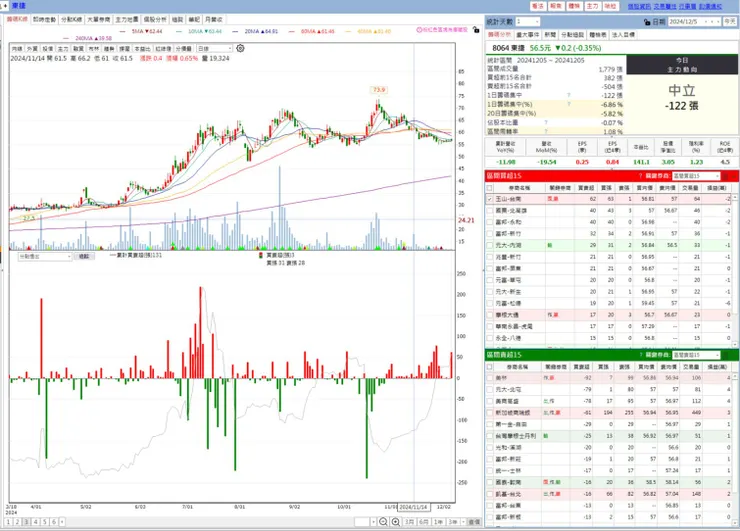Open the 月營收 tab
This screenshot has width=740, height=531.
point(213,19)
